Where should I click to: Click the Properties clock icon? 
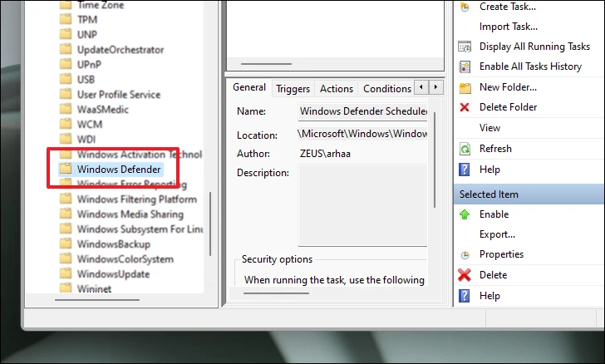(x=465, y=255)
